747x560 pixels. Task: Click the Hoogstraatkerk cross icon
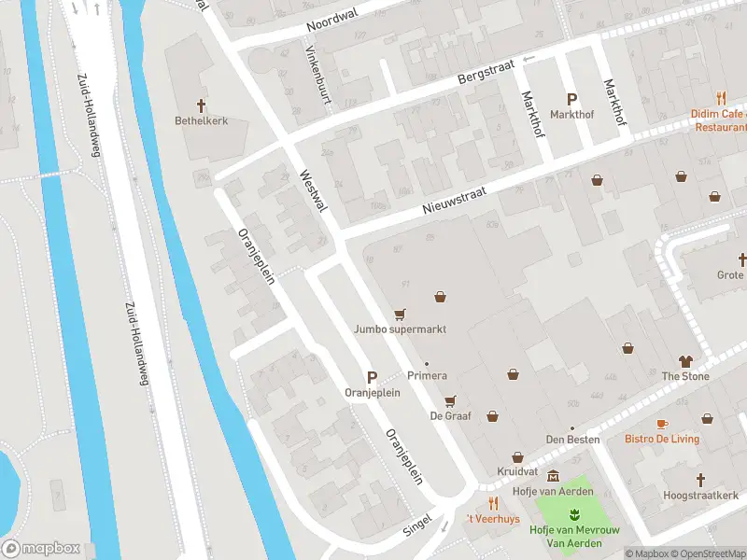coord(700,480)
